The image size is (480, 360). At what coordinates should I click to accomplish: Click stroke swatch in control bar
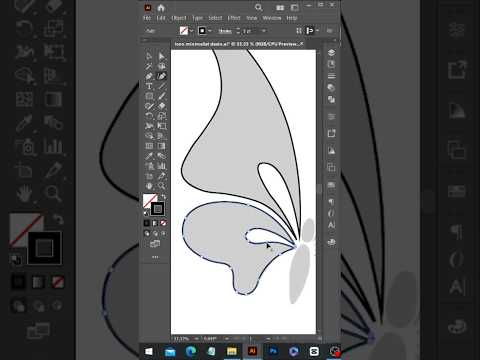point(202,31)
